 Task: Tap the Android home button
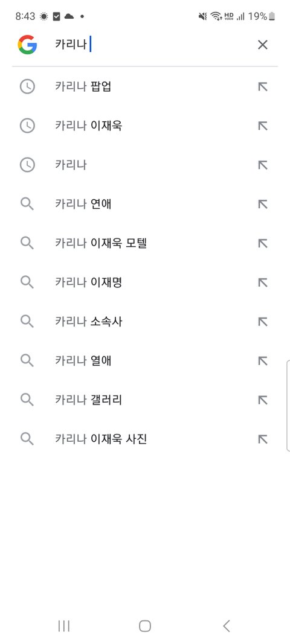[145, 626]
